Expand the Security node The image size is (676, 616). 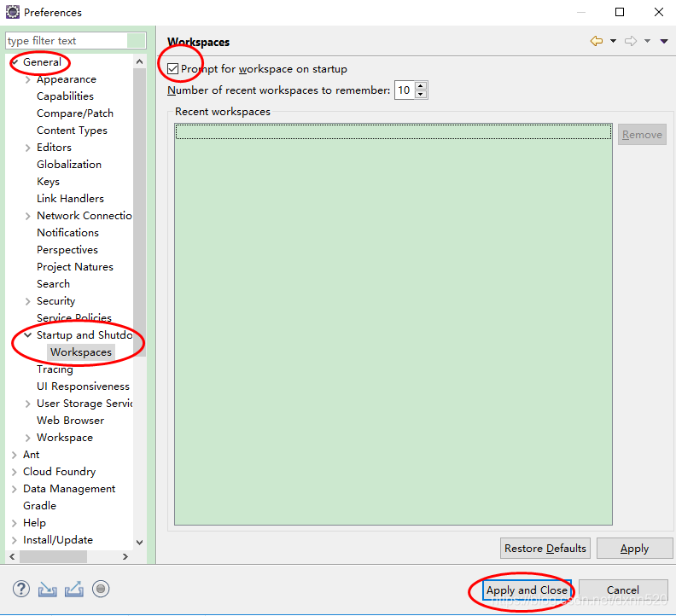[28, 301]
